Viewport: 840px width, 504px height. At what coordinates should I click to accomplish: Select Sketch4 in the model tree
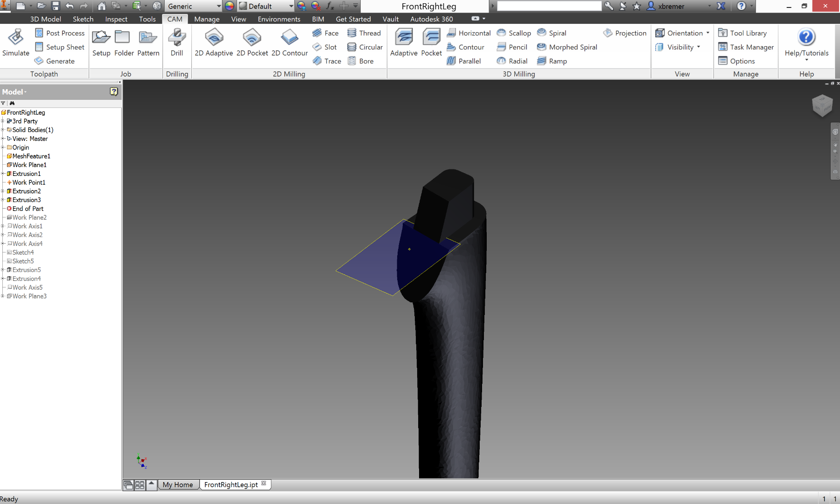click(x=23, y=252)
